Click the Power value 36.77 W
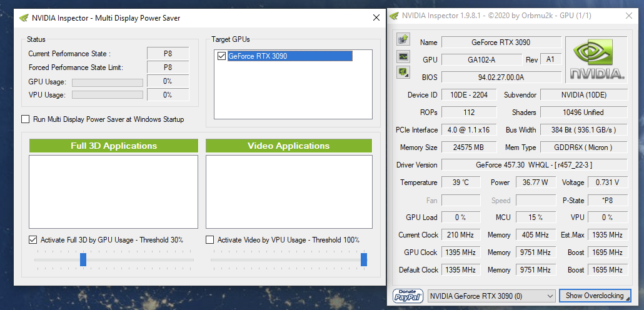Screen dimensions: 644x310 click(536, 182)
